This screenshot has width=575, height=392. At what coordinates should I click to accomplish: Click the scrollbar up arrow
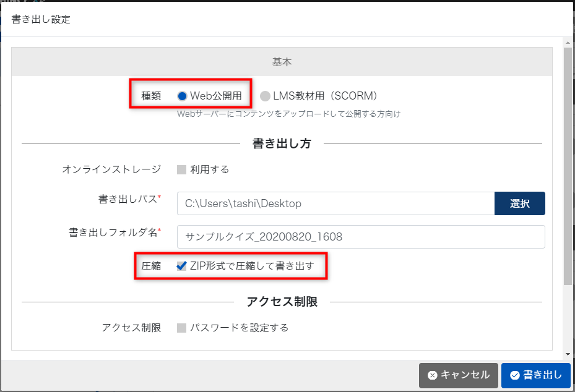pos(568,42)
